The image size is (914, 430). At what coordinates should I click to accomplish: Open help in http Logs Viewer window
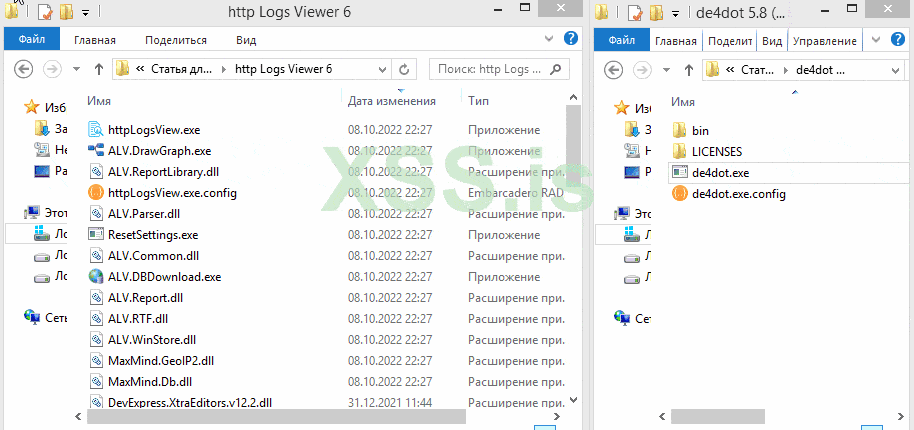pyautogui.click(x=571, y=38)
